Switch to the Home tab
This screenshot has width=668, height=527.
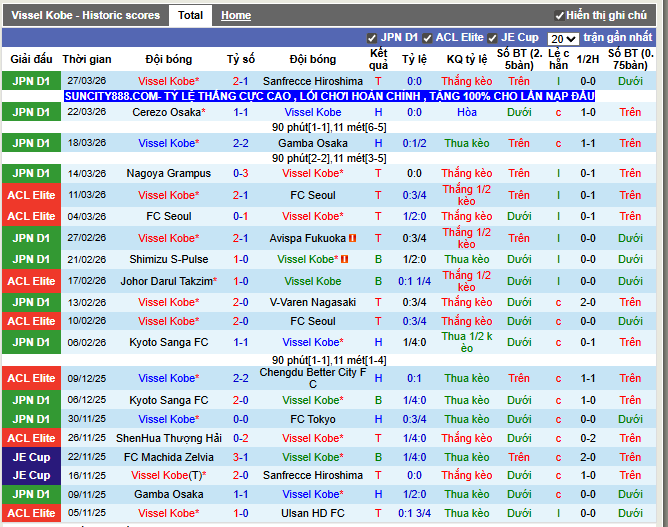coord(236,16)
